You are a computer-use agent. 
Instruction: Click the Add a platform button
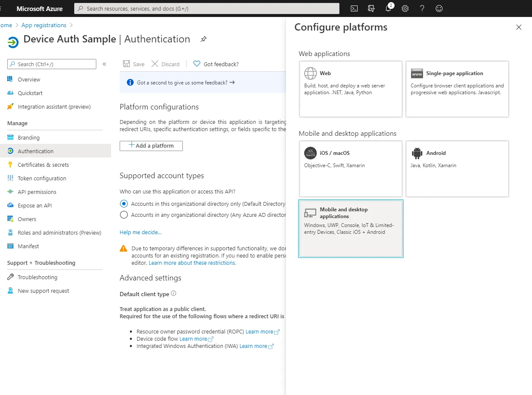coord(151,146)
